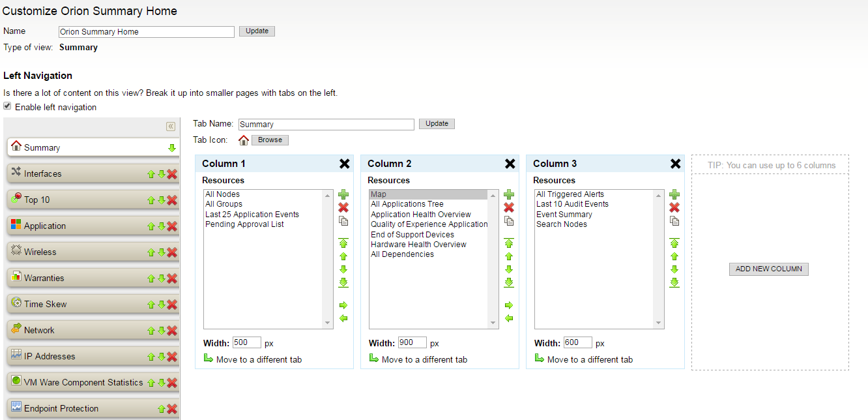The height and width of the screenshot is (420, 868).
Task: Add a resource to Column 3
Action: pos(674,194)
